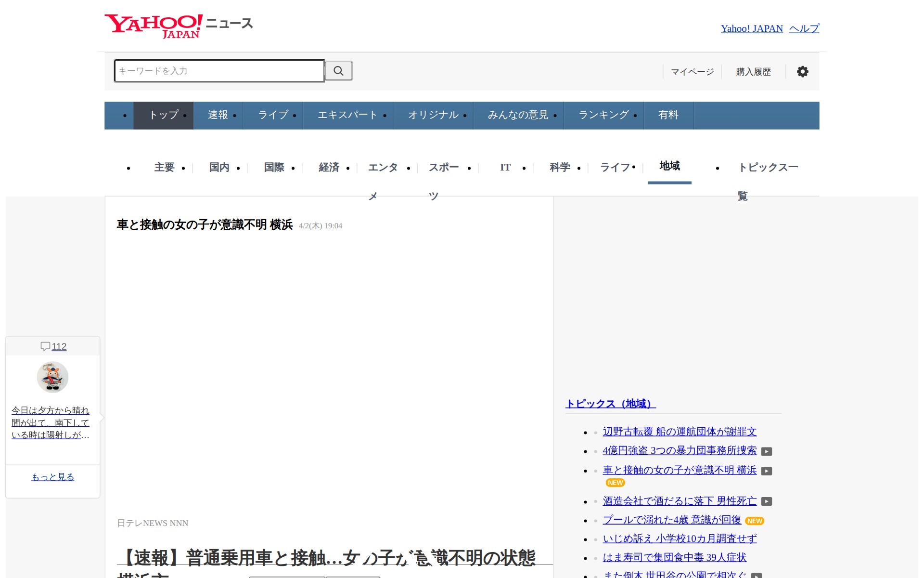Expand comments with もっと見る

point(52,477)
